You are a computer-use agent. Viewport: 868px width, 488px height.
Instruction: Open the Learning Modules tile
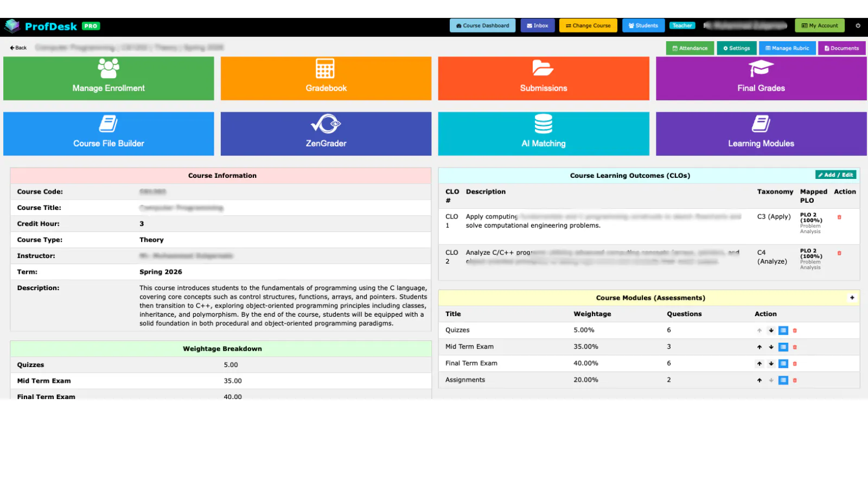coord(761,134)
